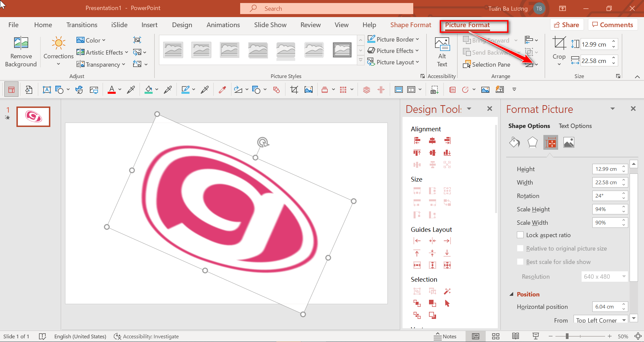This screenshot has width=644, height=342.
Task: Click the magic wand selection icon
Action: (x=447, y=291)
